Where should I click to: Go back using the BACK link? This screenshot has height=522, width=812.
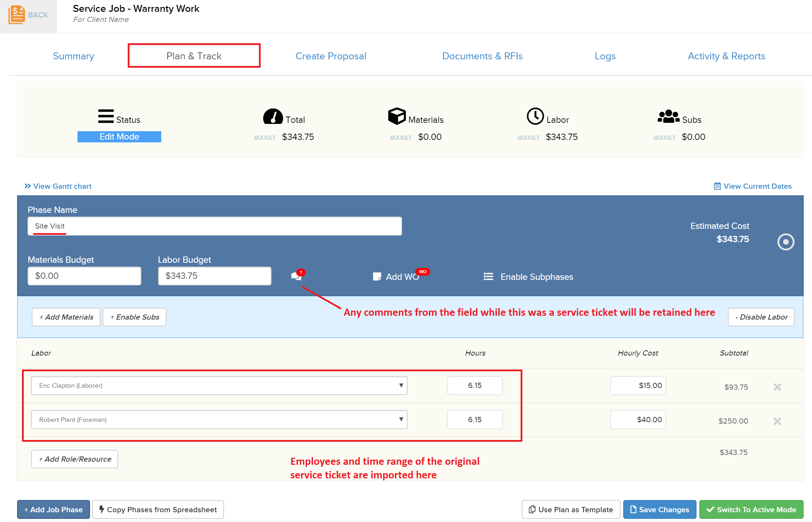[38, 15]
